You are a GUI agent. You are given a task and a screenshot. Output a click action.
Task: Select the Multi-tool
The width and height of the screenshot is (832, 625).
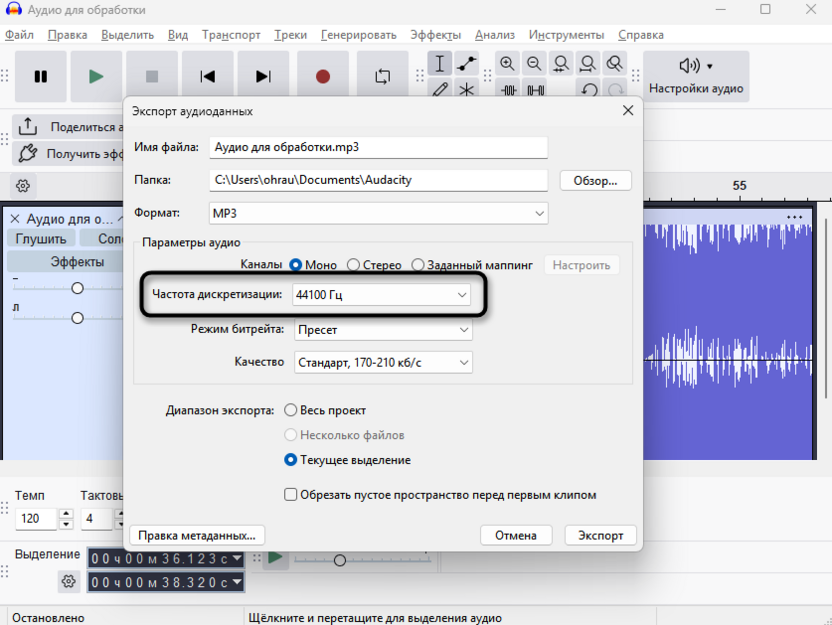point(467,88)
